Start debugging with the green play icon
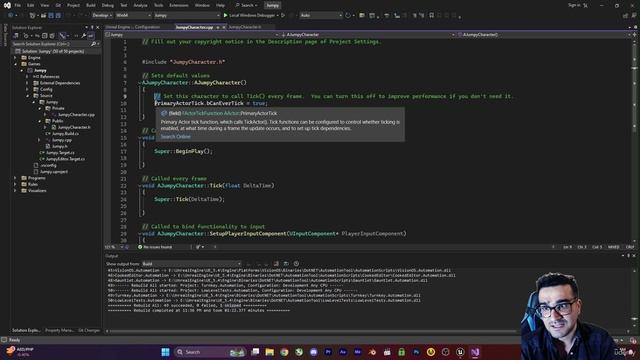 click(225, 15)
